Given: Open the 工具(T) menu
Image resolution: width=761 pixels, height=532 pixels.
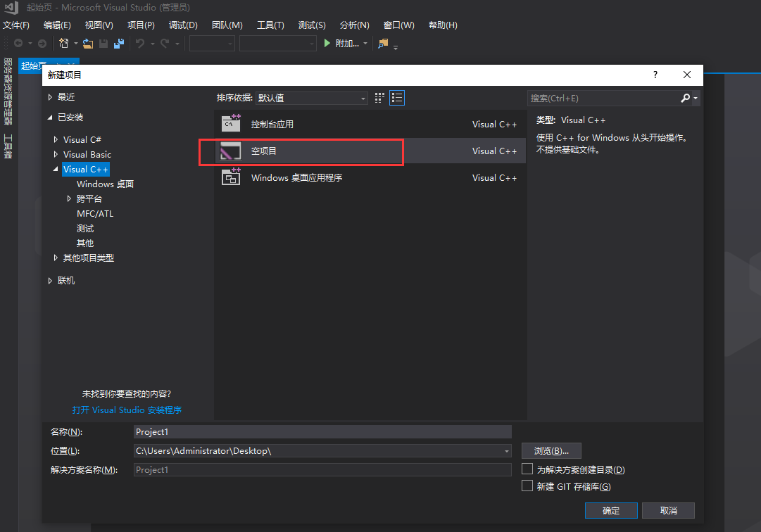Looking at the screenshot, I should 270,25.
